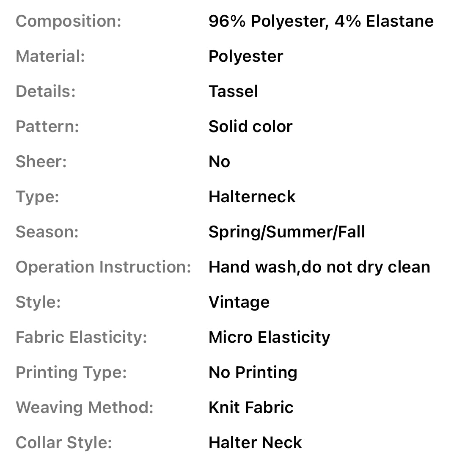Select the Micro Elasticity value
The image size is (476, 460).
[269, 337]
